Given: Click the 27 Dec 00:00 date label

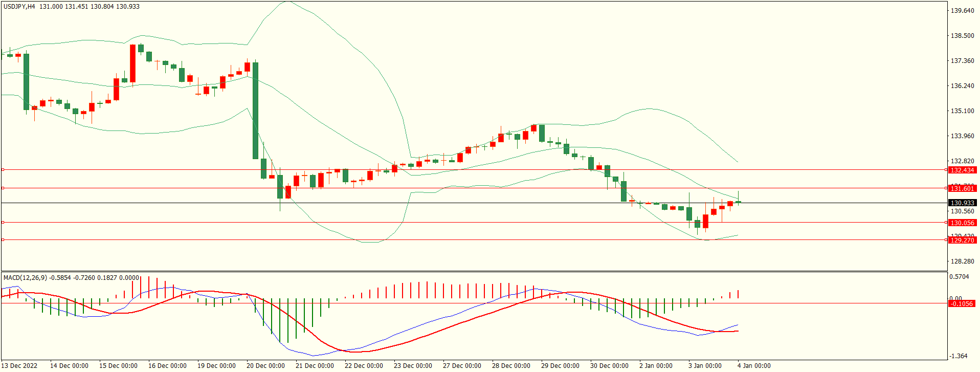Looking at the screenshot, I should [x=462, y=366].
